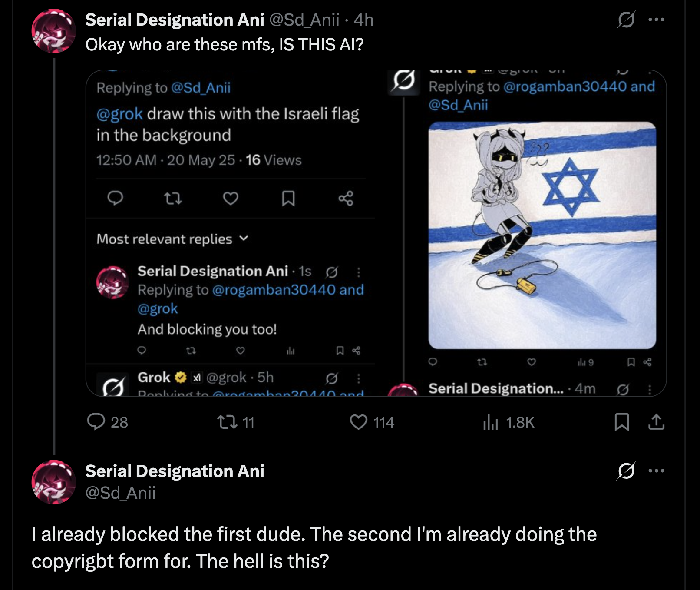Viewport: 700px width, 590px height.
Task: Click Grok icon on the top post header
Action: (626, 20)
